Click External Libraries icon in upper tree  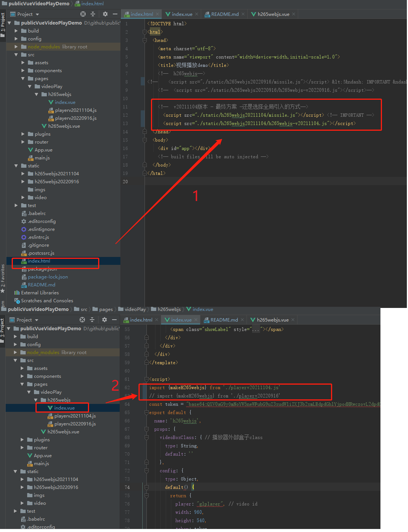point(17,293)
